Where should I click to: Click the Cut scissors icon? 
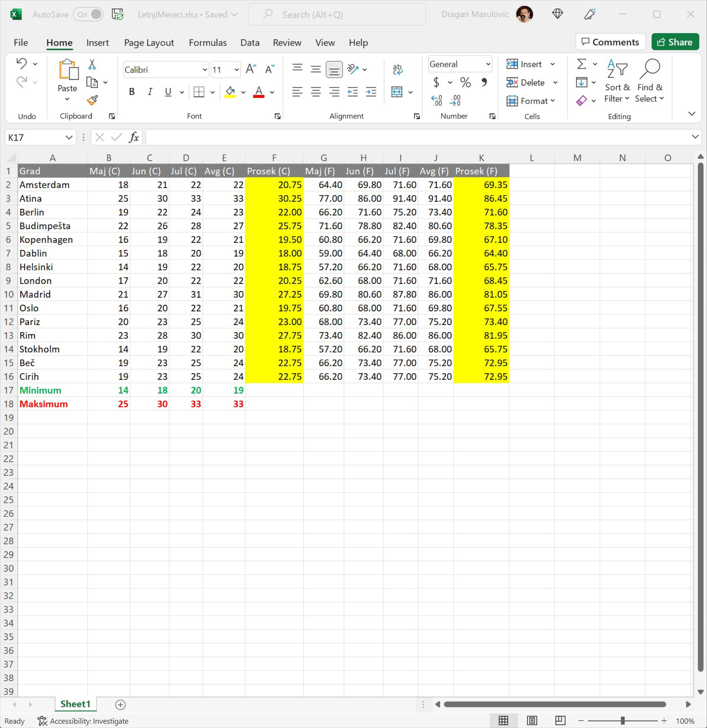tap(92, 64)
